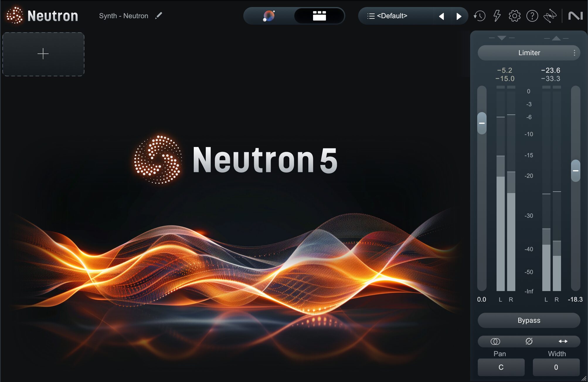Click the window resize grip corner
The image size is (588, 382).
click(x=584, y=378)
